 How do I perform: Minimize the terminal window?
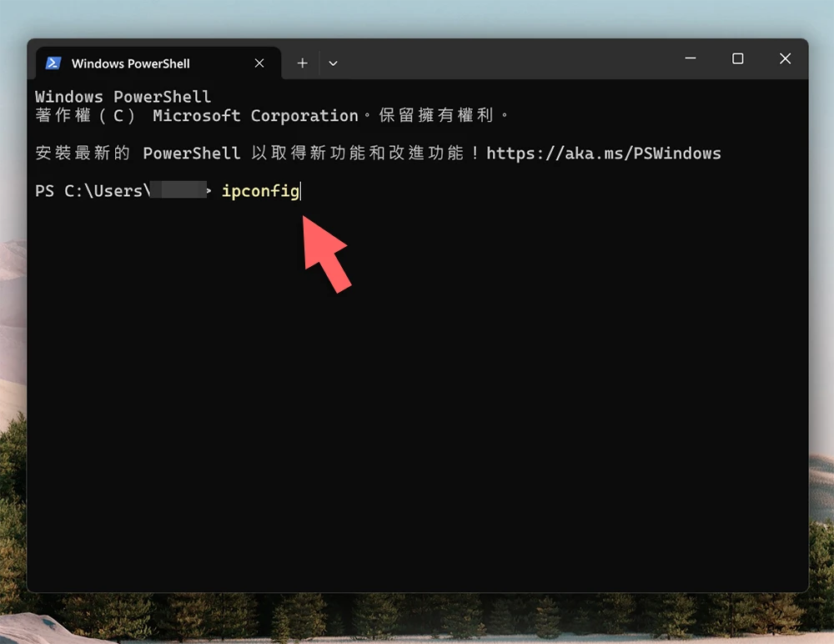tap(691, 58)
